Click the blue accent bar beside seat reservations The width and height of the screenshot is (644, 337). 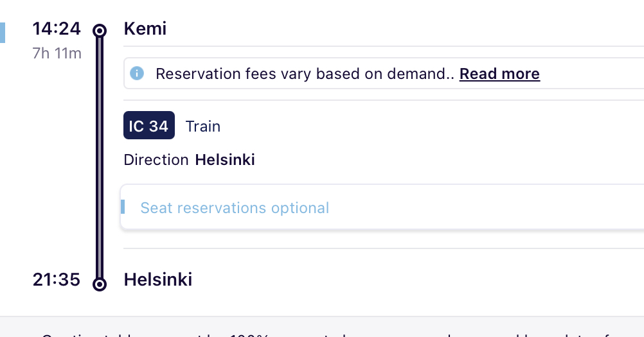(122, 207)
